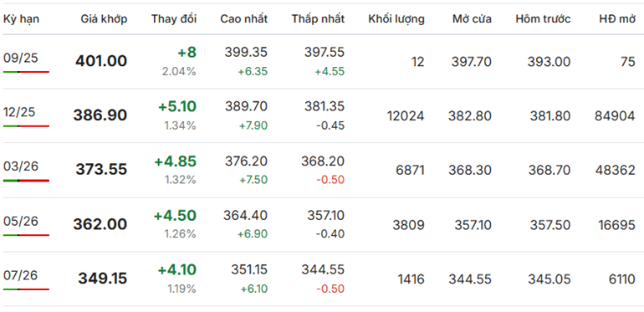Screen dimensions: 644x312
Task: Click the highest price 389.70
Action: (246, 106)
